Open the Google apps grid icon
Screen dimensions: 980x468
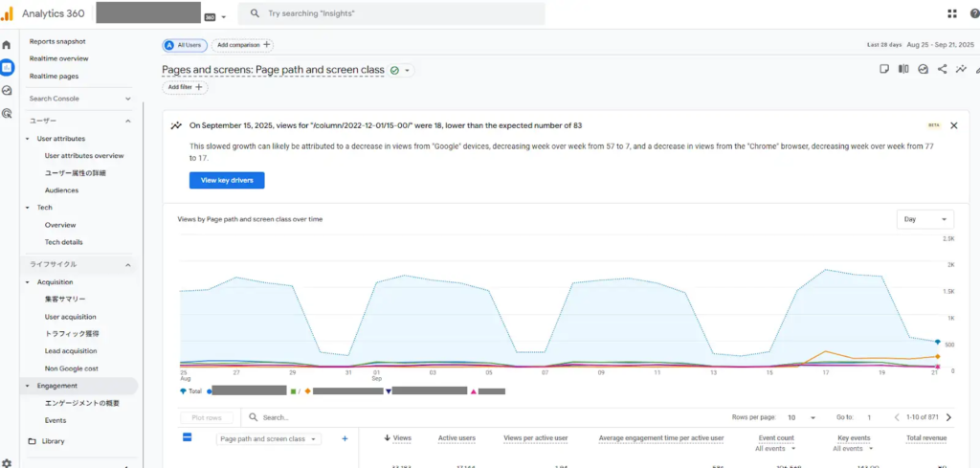click(x=951, y=14)
